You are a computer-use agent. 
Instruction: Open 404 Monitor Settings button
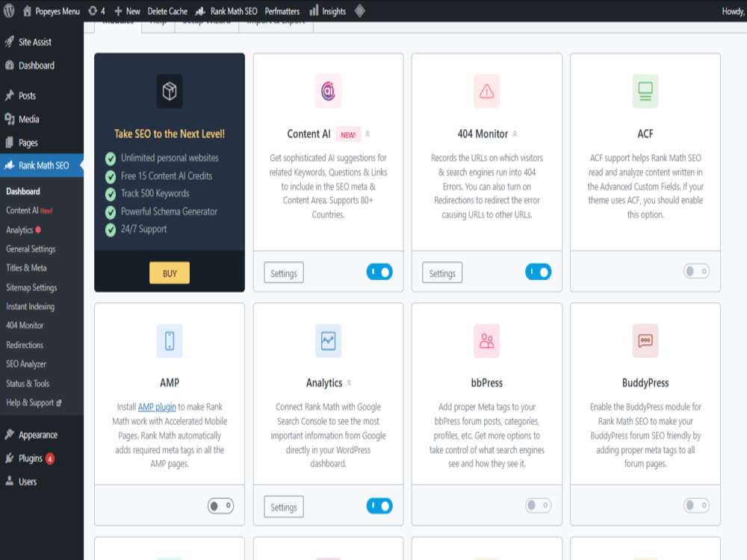coord(442,273)
